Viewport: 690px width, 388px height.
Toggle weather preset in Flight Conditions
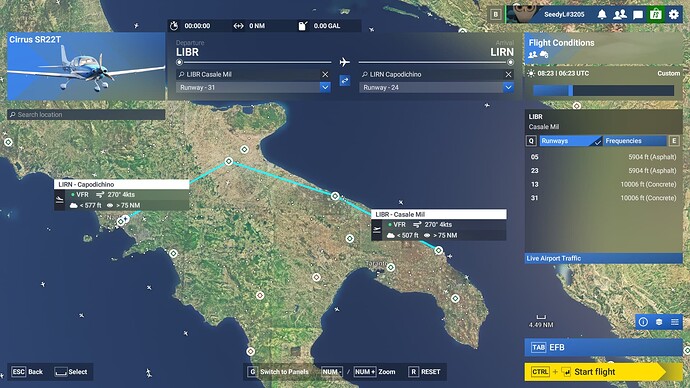coord(544,55)
